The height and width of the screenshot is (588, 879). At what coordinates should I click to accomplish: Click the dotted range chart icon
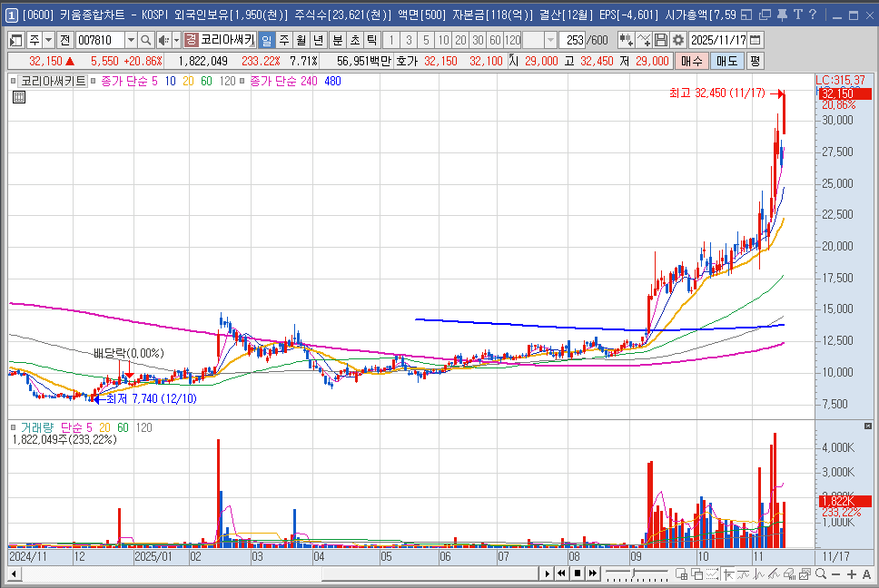713,574
